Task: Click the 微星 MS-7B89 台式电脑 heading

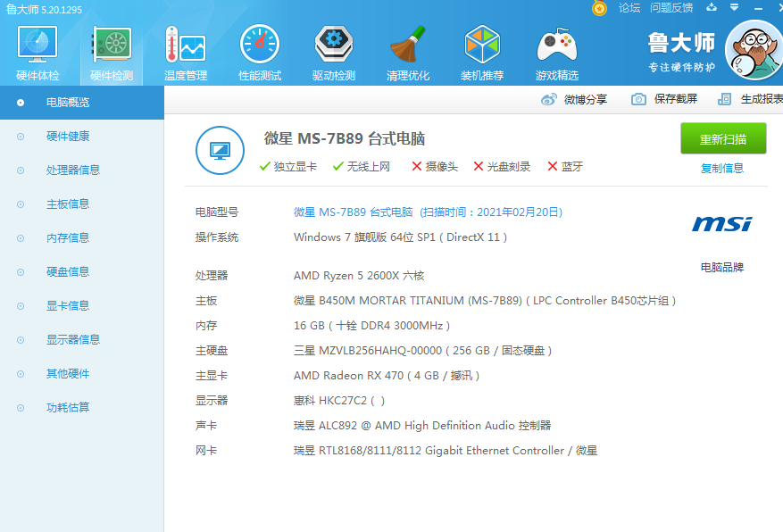Action: (x=345, y=138)
